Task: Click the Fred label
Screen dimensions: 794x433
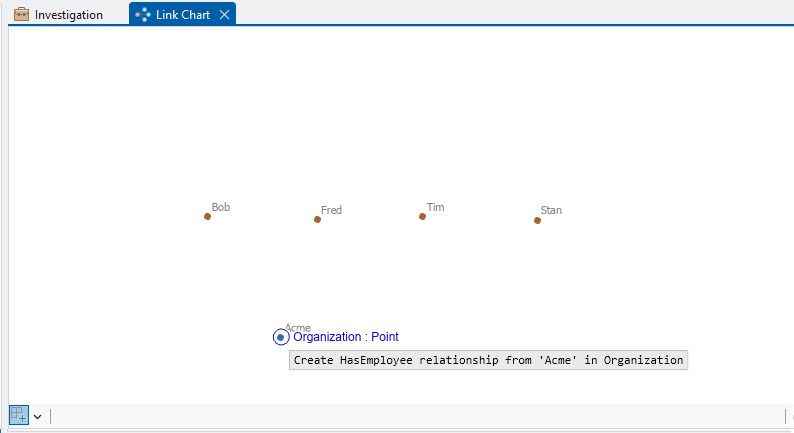Action: (x=331, y=210)
